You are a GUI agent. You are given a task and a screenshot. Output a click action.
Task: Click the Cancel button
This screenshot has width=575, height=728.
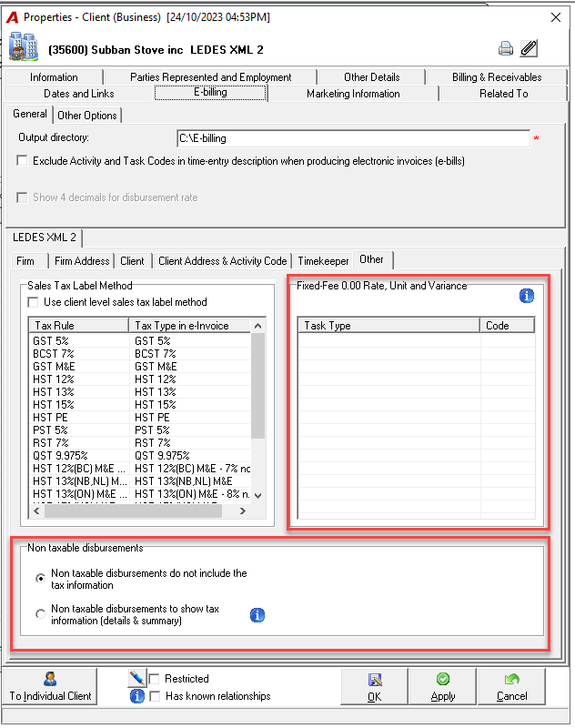pyautogui.click(x=511, y=687)
